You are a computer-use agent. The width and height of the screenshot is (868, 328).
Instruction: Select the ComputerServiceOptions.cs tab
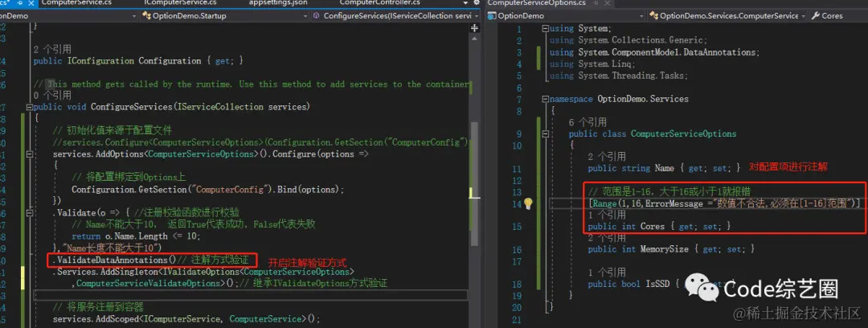[536, 2]
